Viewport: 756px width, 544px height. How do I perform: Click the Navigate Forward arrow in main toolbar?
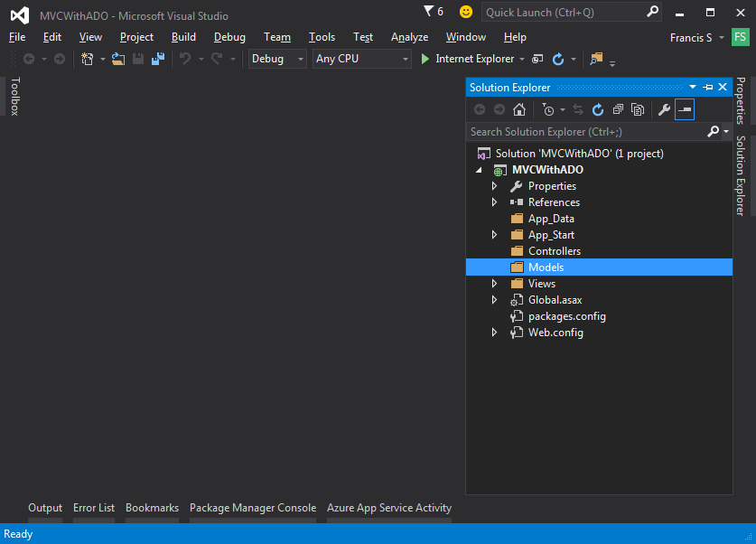60,59
